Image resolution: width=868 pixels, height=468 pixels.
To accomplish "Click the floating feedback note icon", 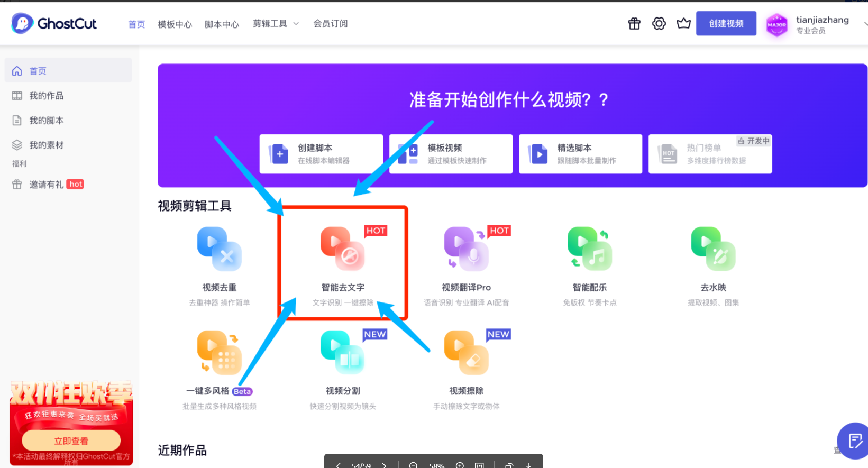I will click(x=854, y=441).
